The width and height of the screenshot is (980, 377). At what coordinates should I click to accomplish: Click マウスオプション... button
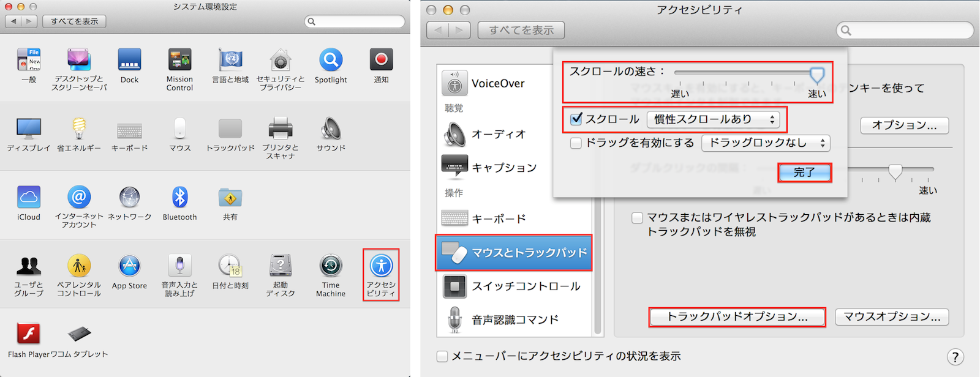(x=892, y=316)
